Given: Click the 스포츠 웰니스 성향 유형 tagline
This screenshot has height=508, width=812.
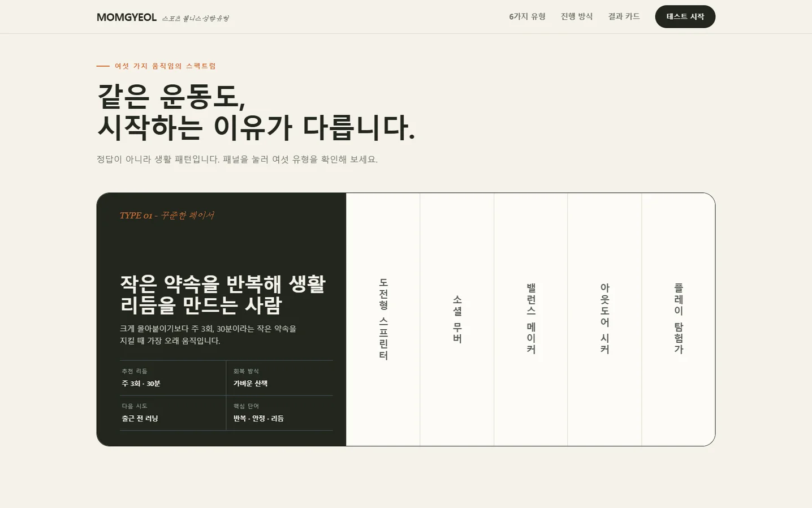Looking at the screenshot, I should 196,18.
